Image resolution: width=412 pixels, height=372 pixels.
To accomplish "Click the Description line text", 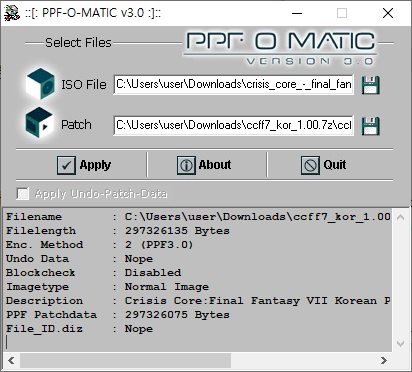I will 198,301.
